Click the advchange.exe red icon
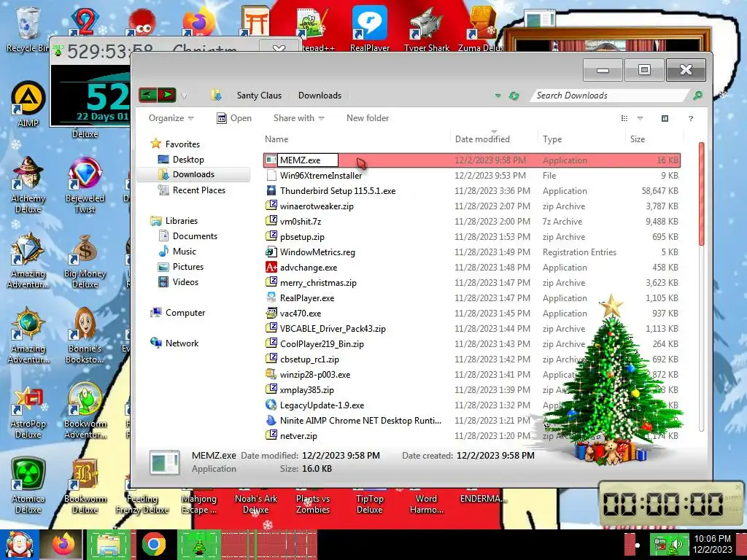The image size is (747, 560). [x=271, y=267]
